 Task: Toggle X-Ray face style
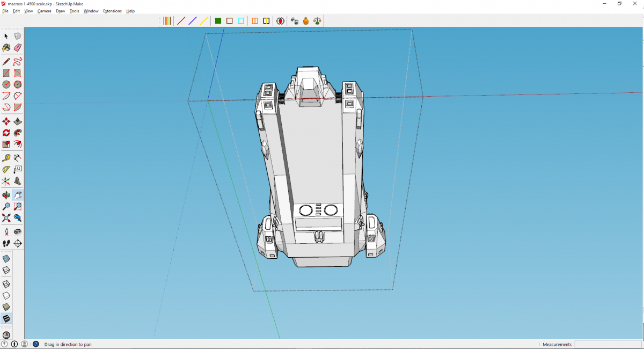pos(6,258)
